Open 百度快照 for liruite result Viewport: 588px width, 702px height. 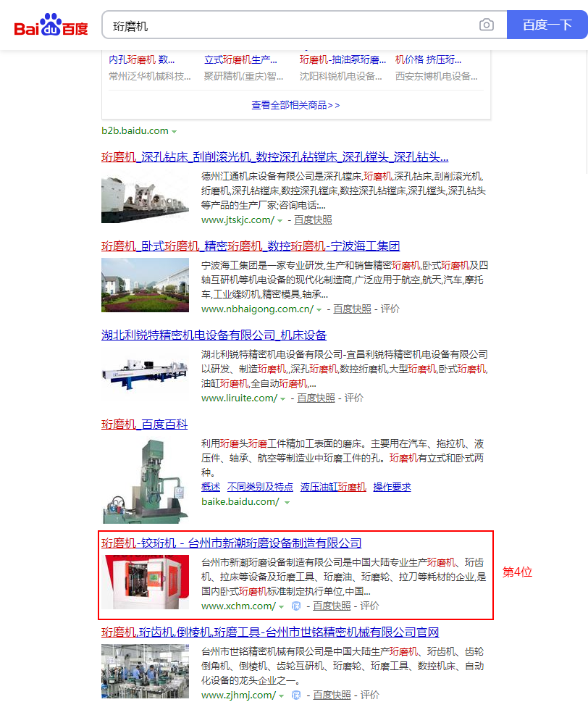pos(316,398)
